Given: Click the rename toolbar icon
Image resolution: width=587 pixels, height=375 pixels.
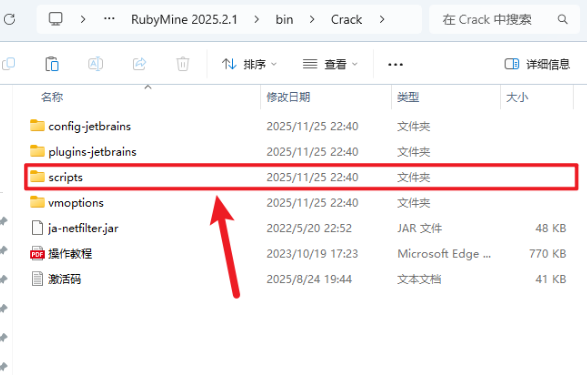Looking at the screenshot, I should click(95, 64).
